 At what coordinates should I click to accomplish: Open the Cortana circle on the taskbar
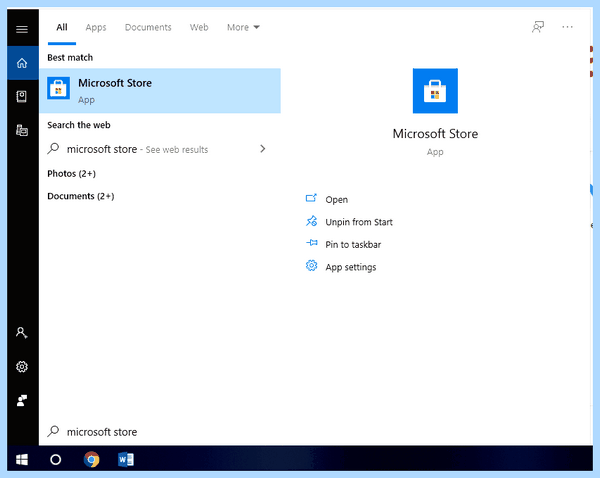tap(55, 459)
